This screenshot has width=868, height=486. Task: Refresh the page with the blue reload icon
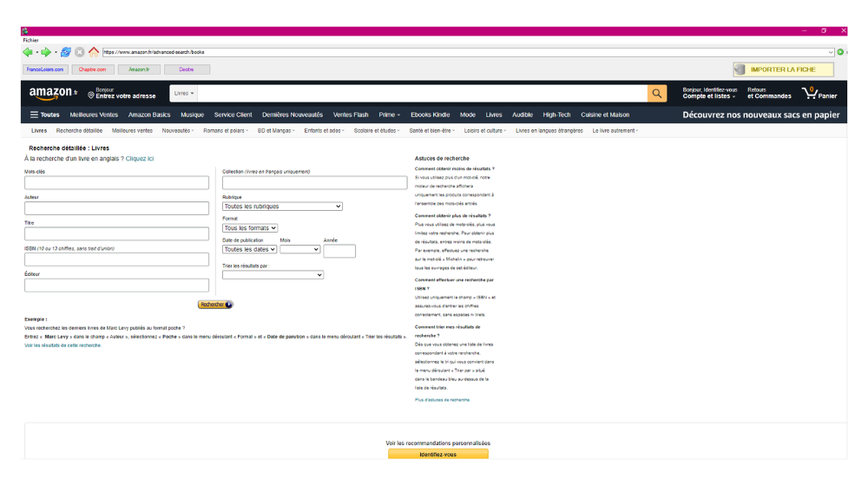pos(65,52)
